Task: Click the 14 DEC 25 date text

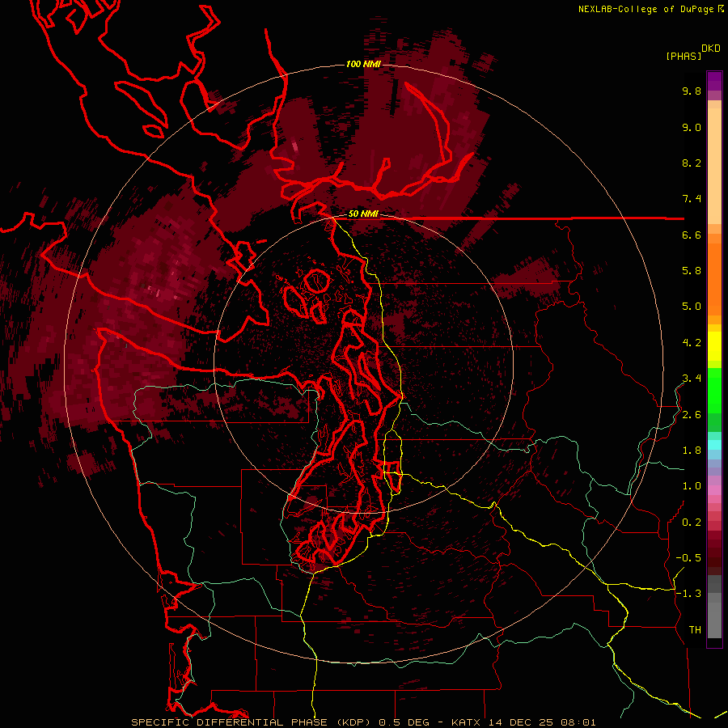Action: pyautogui.click(x=522, y=722)
